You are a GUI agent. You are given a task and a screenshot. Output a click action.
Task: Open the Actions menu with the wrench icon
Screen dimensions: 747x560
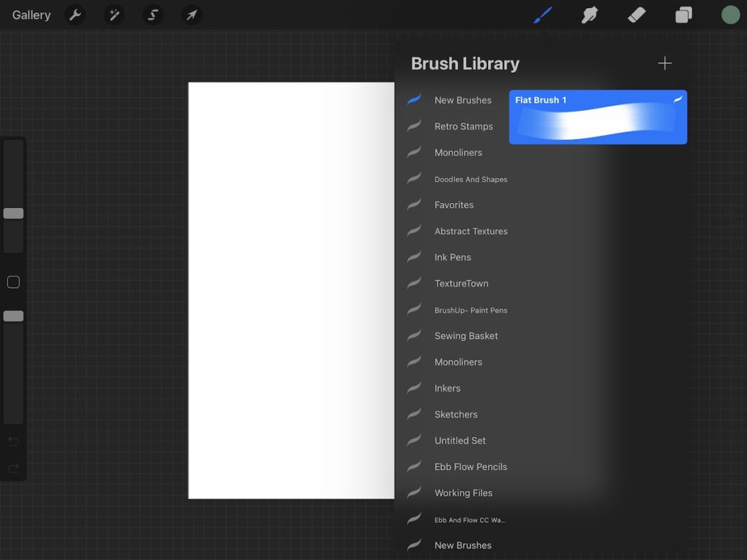click(75, 15)
